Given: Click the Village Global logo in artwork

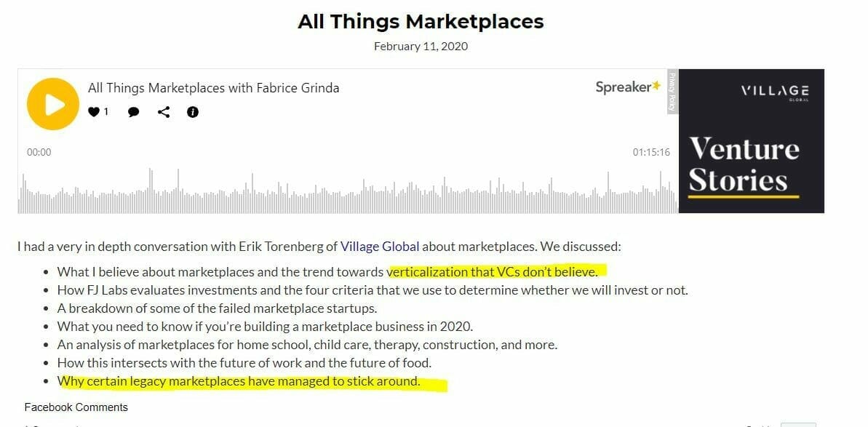Looking at the screenshot, I should pyautogui.click(x=774, y=92).
